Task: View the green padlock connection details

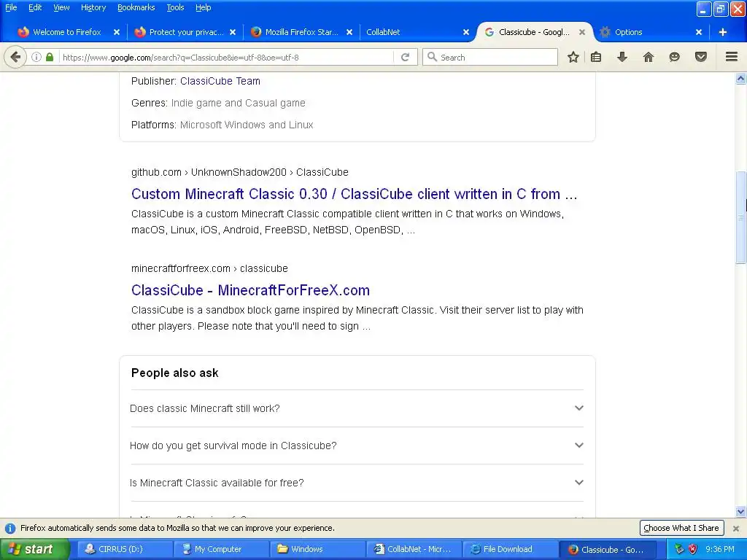Action: click(x=50, y=57)
